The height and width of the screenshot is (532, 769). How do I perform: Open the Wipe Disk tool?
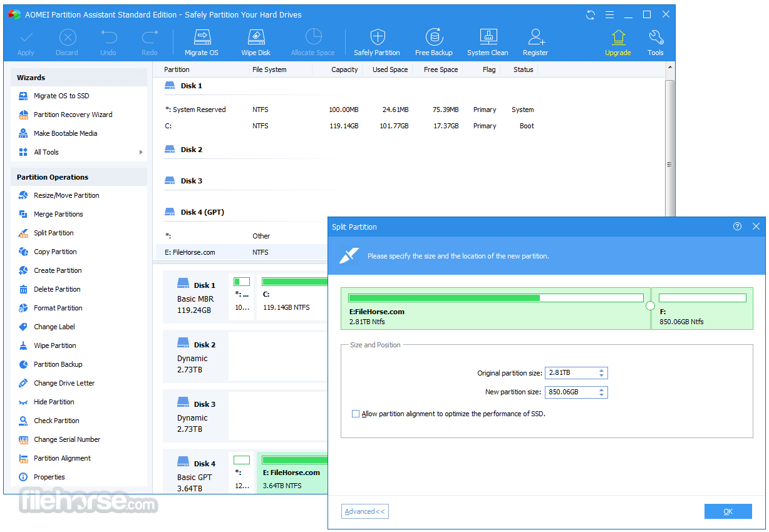pyautogui.click(x=255, y=42)
